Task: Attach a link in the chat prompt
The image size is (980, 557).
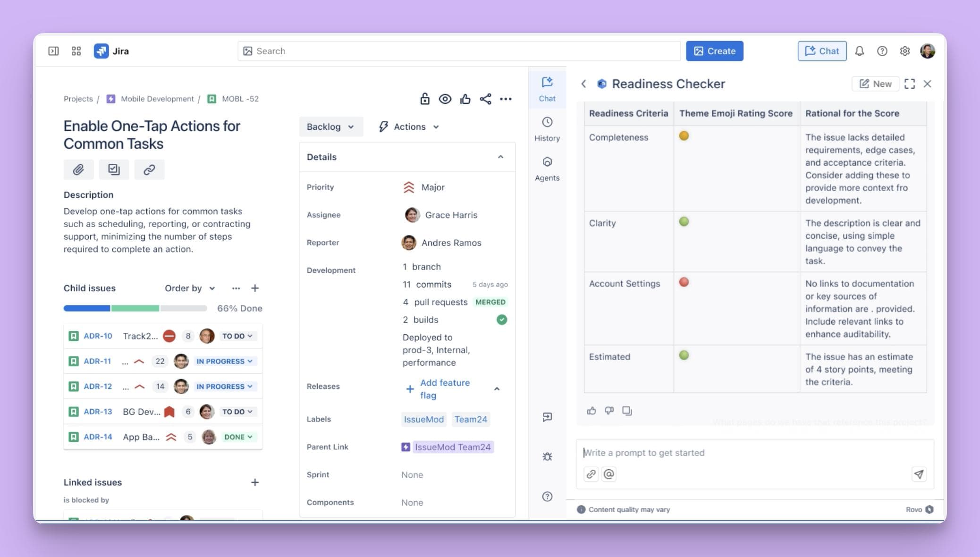Action: coord(591,474)
